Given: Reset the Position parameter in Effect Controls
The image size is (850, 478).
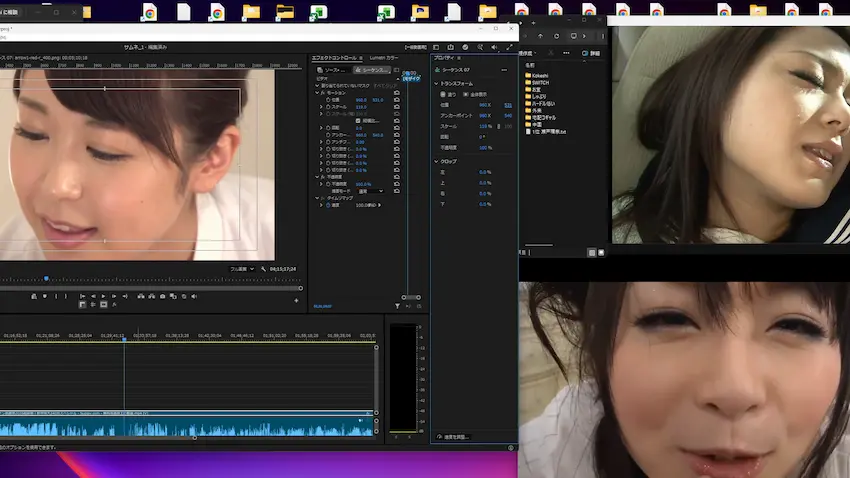Looking at the screenshot, I should (397, 100).
